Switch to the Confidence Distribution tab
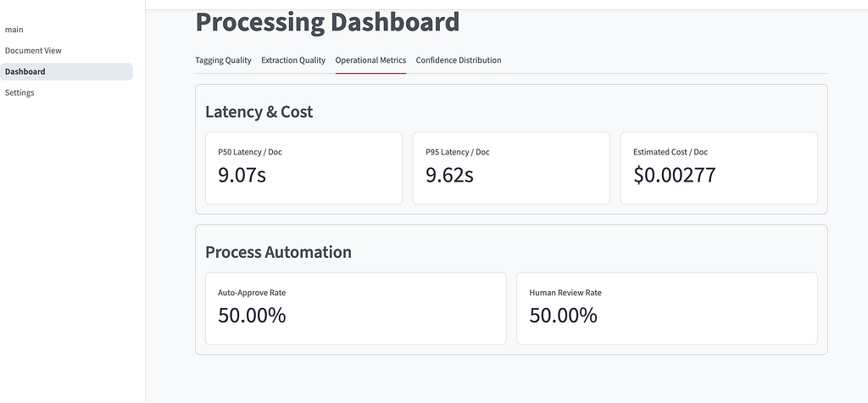The width and height of the screenshot is (868, 403). tap(459, 60)
